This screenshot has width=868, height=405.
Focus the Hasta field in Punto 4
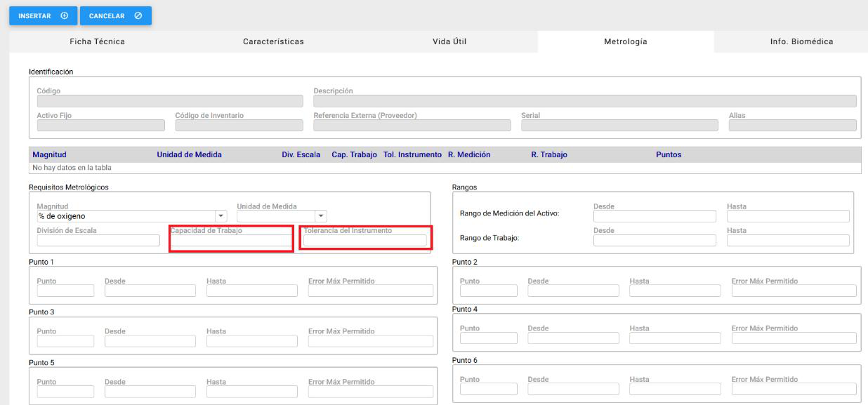[x=675, y=338]
